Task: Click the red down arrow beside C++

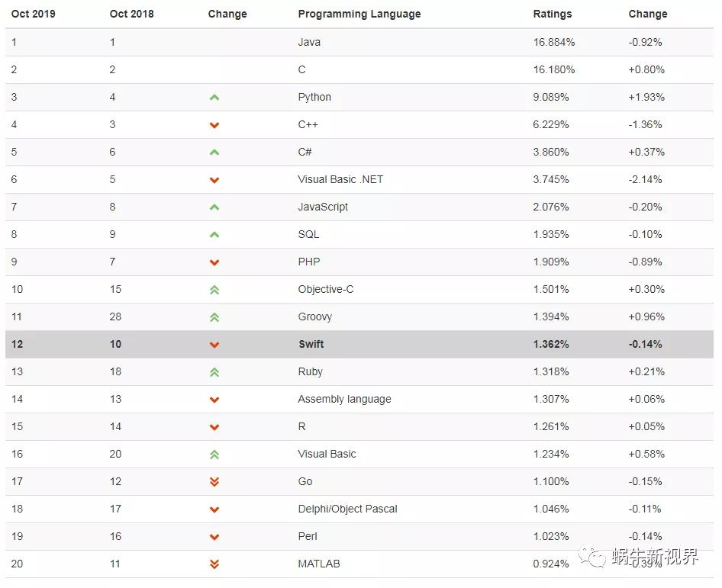Action: 214,125
